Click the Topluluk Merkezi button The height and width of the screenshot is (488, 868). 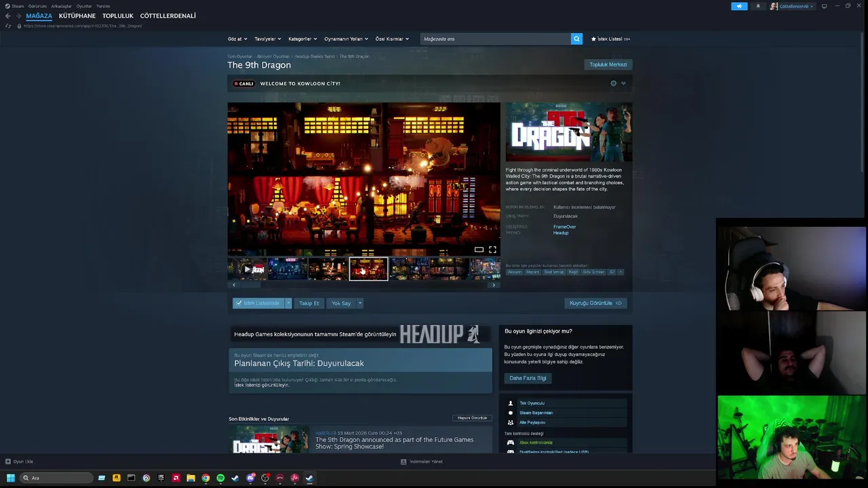608,64
